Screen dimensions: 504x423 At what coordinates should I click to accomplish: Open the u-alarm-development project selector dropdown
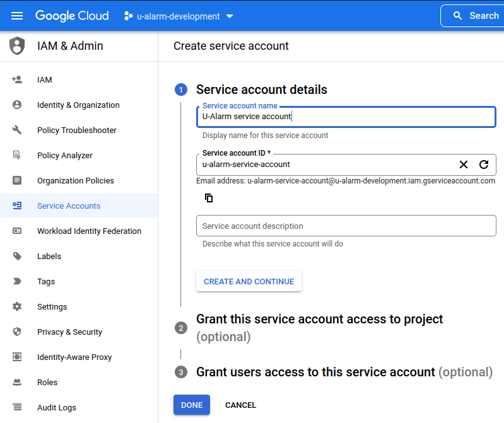[179, 16]
